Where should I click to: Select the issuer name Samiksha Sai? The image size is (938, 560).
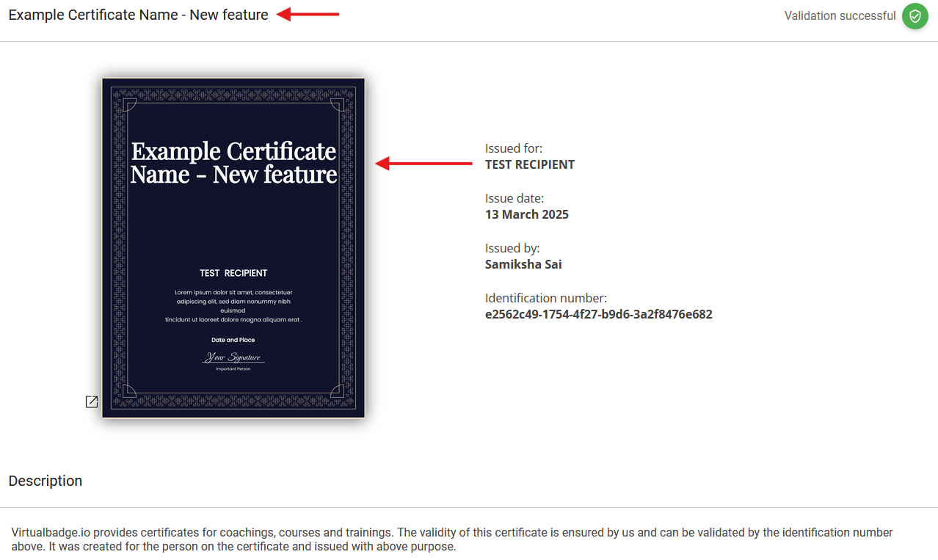click(x=523, y=263)
